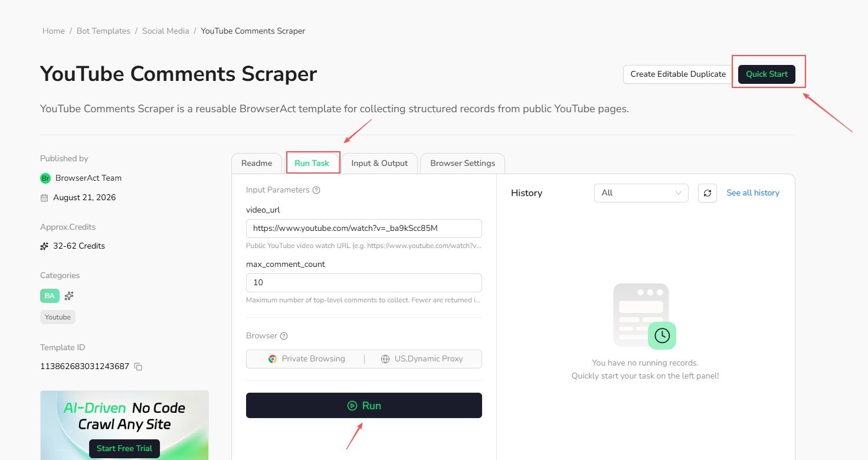Click the Template ID number 113862683031243687
Screen dimensions: 868x460
(x=84, y=367)
